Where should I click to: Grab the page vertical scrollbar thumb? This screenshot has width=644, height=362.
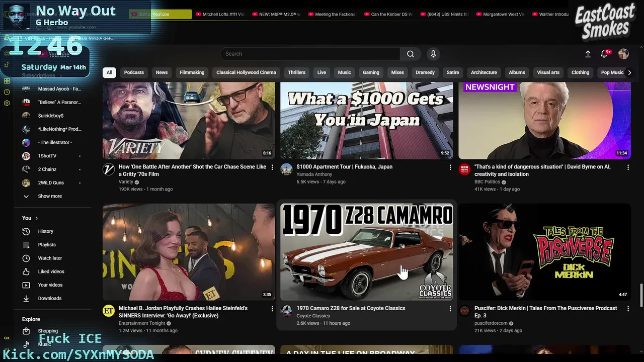pos(641,294)
